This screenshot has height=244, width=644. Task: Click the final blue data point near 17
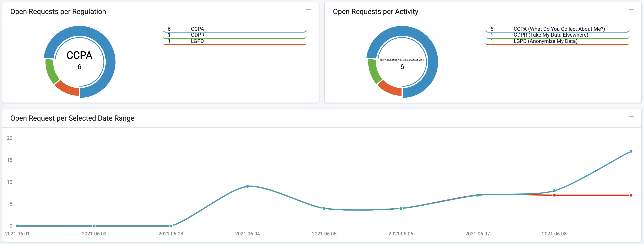[631, 151]
